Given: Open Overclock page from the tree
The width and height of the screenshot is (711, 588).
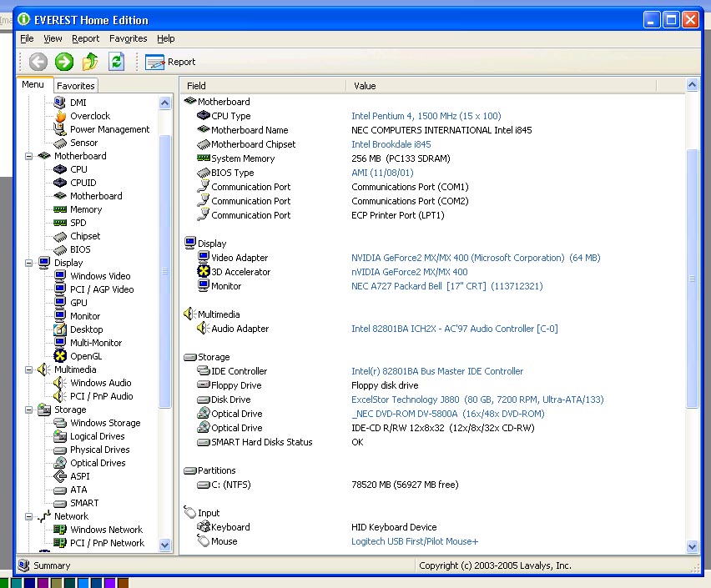Looking at the screenshot, I should tap(89, 116).
